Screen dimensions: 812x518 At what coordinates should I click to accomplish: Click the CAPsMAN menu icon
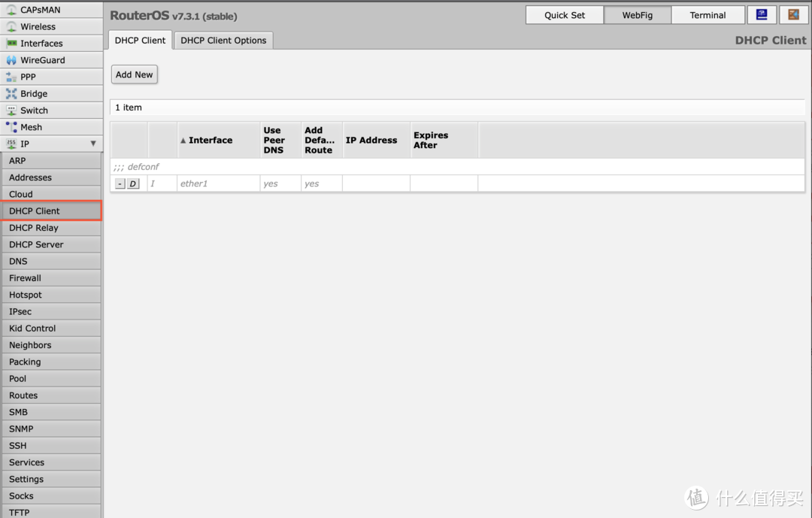[11, 10]
